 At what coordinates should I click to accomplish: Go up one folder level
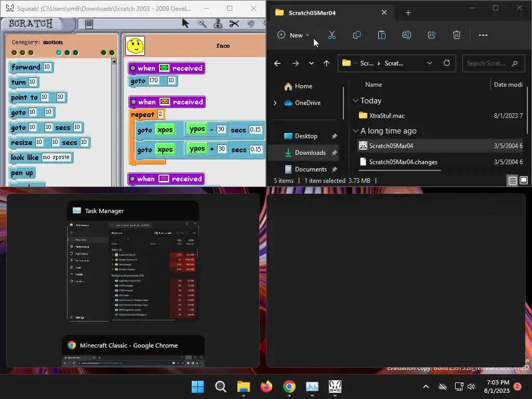point(326,63)
